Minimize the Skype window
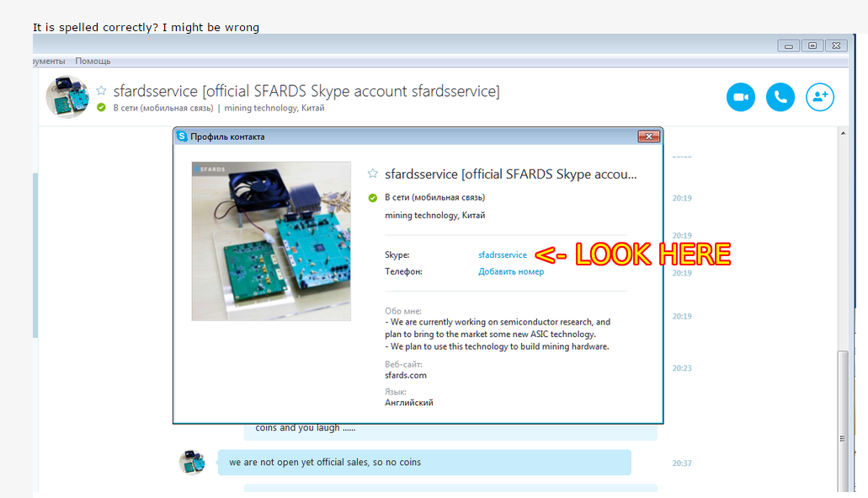Screen dimensions: 868x498 (788, 46)
